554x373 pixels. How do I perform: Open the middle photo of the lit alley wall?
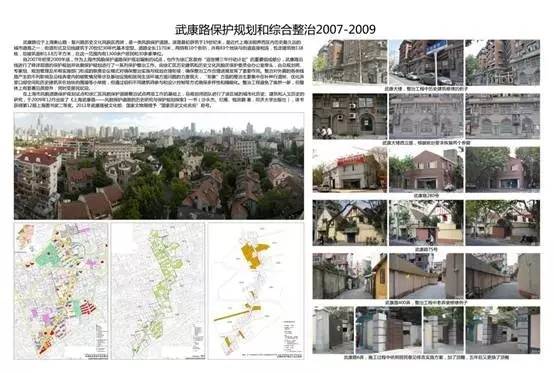(x=426, y=276)
